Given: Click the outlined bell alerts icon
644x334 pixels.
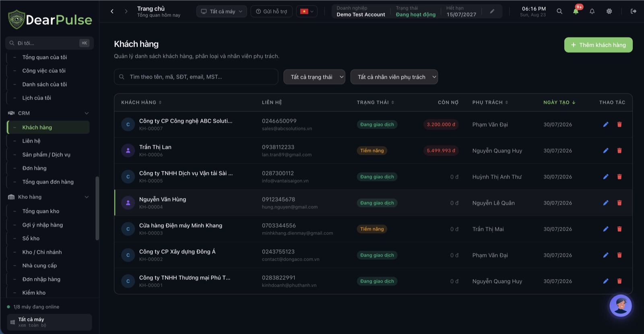Looking at the screenshot, I should 592,11.
